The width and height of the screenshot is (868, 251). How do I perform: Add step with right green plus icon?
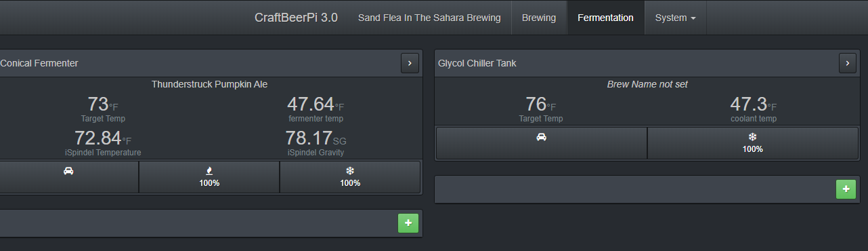[846, 189]
